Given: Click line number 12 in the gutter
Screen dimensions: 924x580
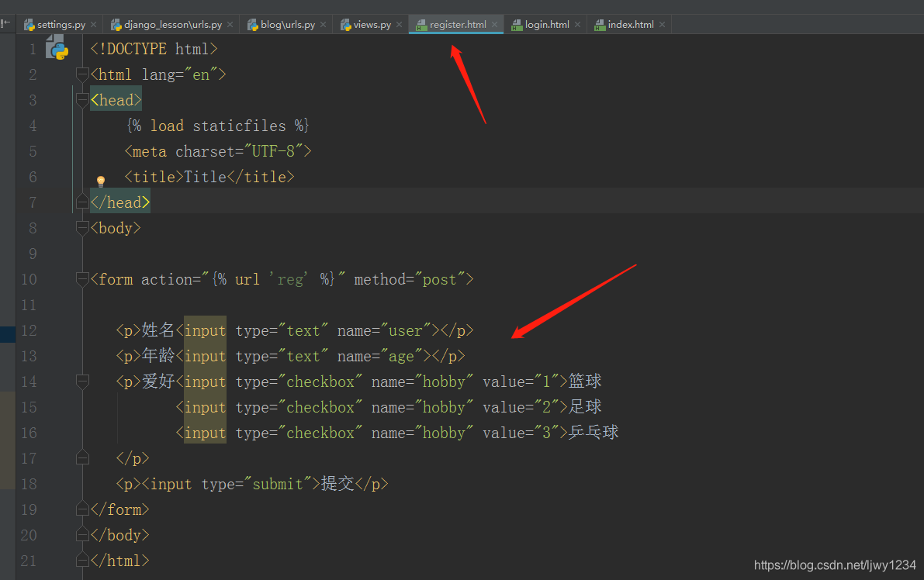Looking at the screenshot, I should 29,330.
